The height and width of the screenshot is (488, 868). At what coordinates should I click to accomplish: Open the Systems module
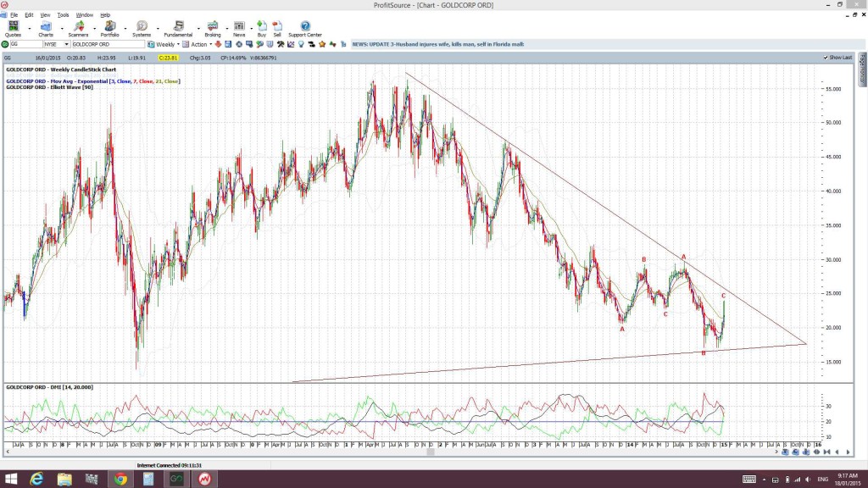(x=142, y=29)
